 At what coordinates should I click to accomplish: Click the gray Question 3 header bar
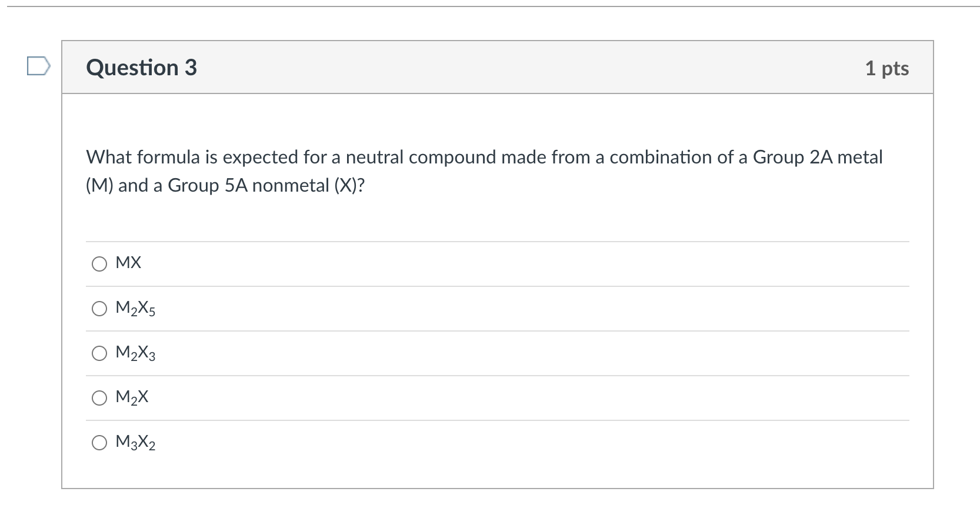(498, 67)
